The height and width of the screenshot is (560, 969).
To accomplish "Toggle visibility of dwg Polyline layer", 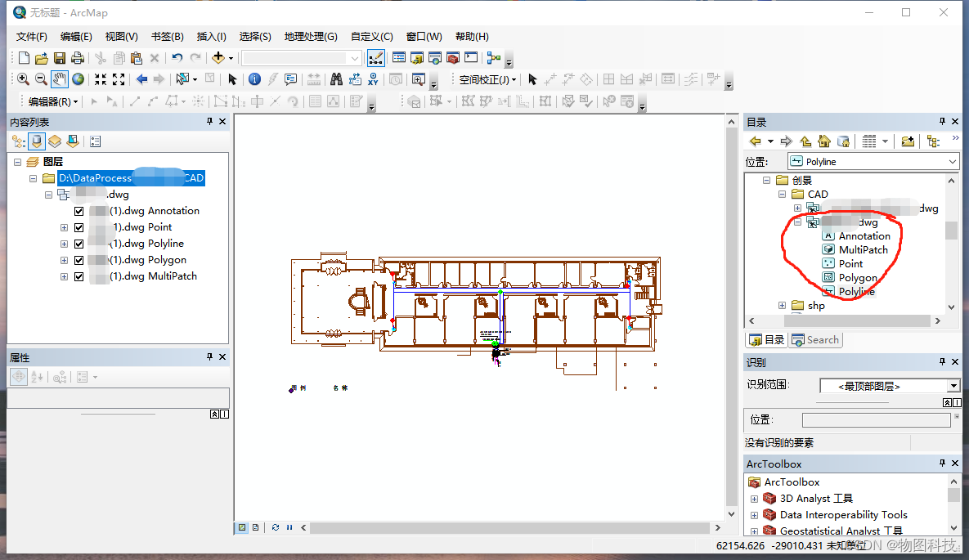I will tap(79, 244).
